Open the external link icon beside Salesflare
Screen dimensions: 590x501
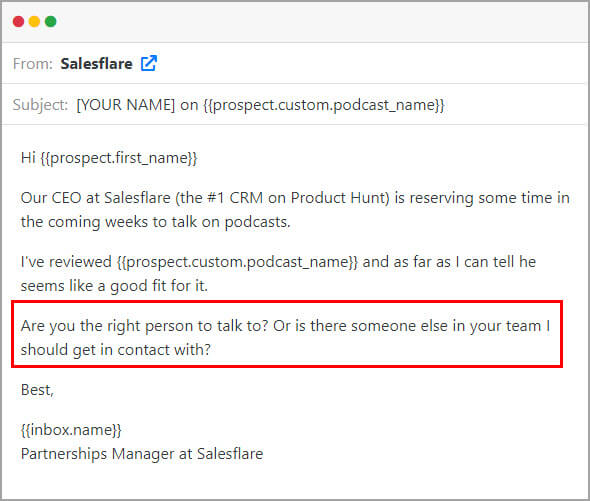149,63
